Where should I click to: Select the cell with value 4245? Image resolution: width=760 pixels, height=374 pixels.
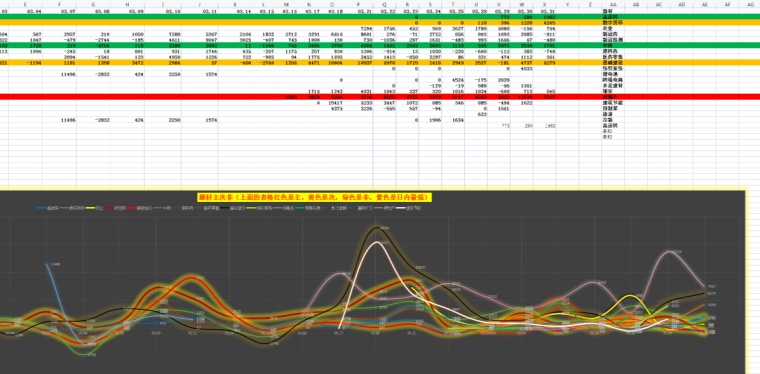[550, 23]
